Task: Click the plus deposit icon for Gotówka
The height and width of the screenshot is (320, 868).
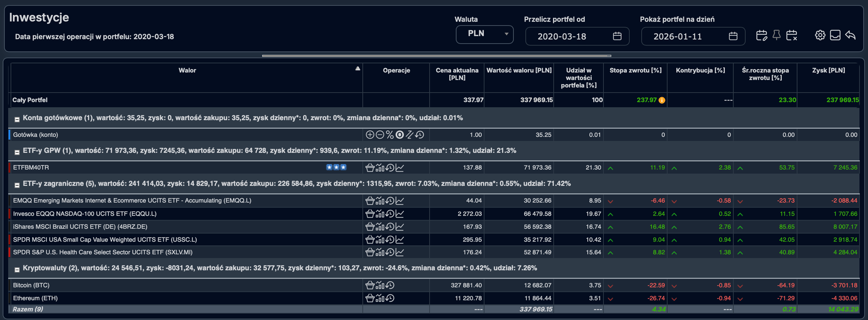Action: (370, 135)
